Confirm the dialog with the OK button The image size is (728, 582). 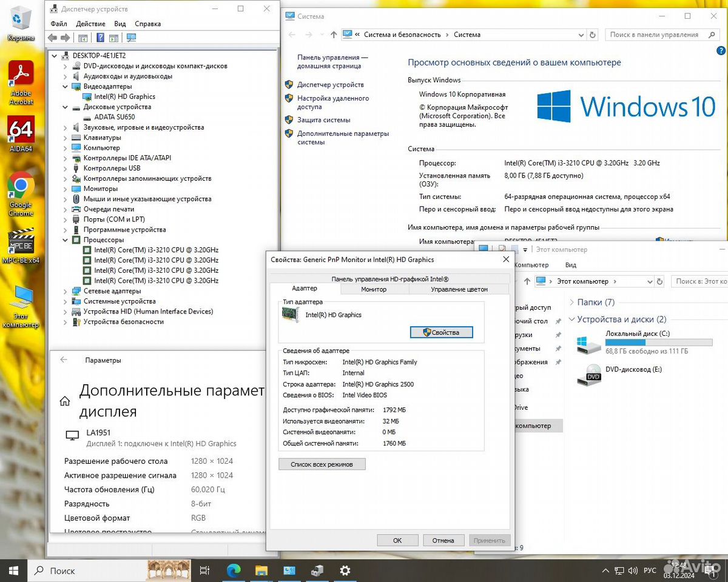397,540
